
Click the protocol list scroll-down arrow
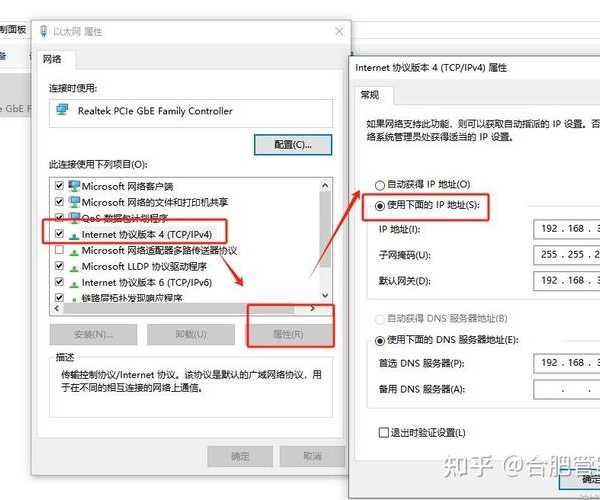[325, 295]
